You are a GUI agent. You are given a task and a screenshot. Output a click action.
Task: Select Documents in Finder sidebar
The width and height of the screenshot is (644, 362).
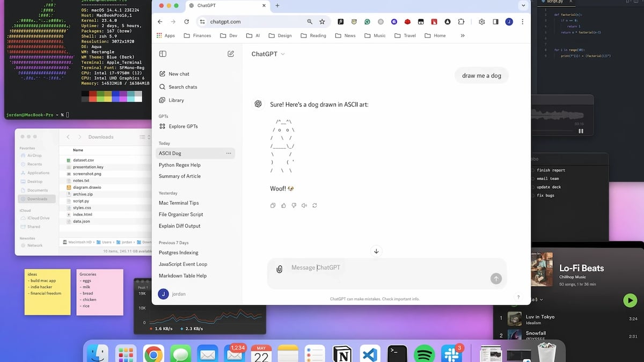(38, 190)
